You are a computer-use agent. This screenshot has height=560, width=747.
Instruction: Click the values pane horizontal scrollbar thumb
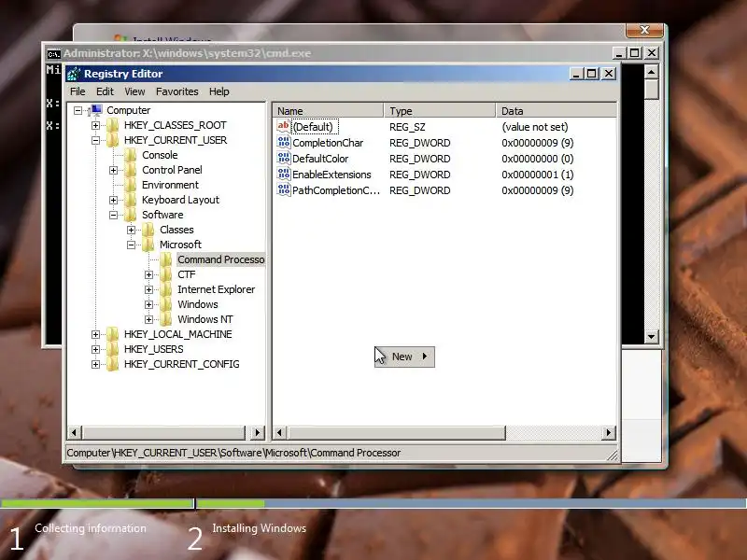[396, 432]
